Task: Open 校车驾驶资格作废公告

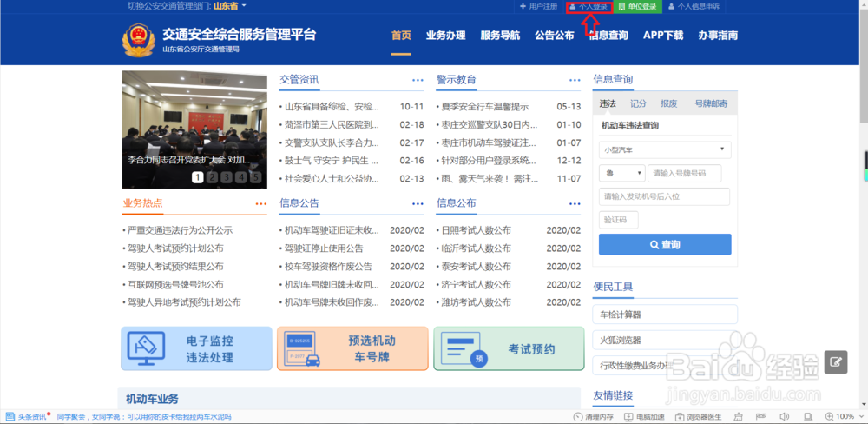Action: pyautogui.click(x=328, y=267)
